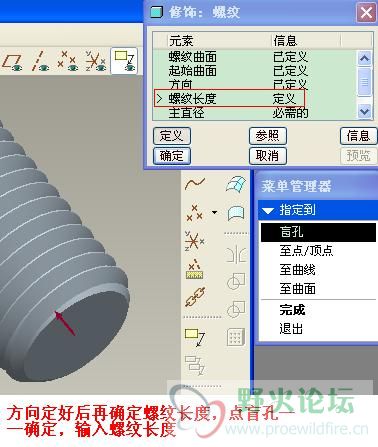Click the grid pattern tool icon
This screenshot has height=447, width=378.
pos(236,337)
